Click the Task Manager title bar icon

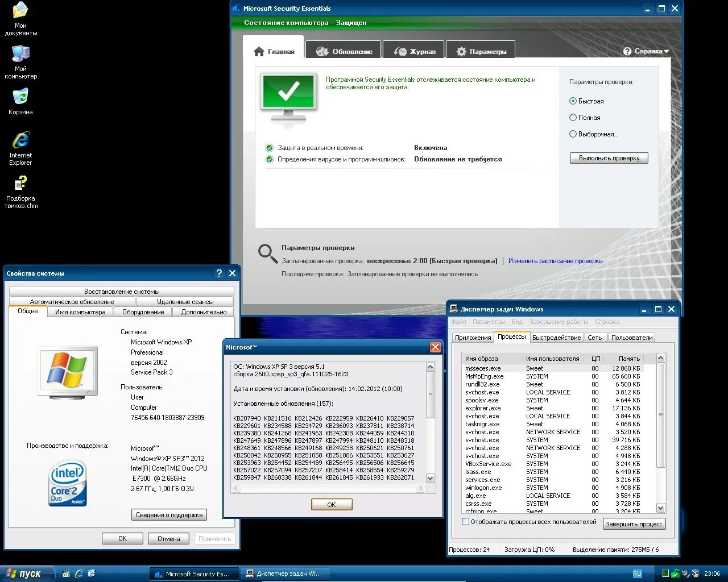pyautogui.click(x=454, y=309)
